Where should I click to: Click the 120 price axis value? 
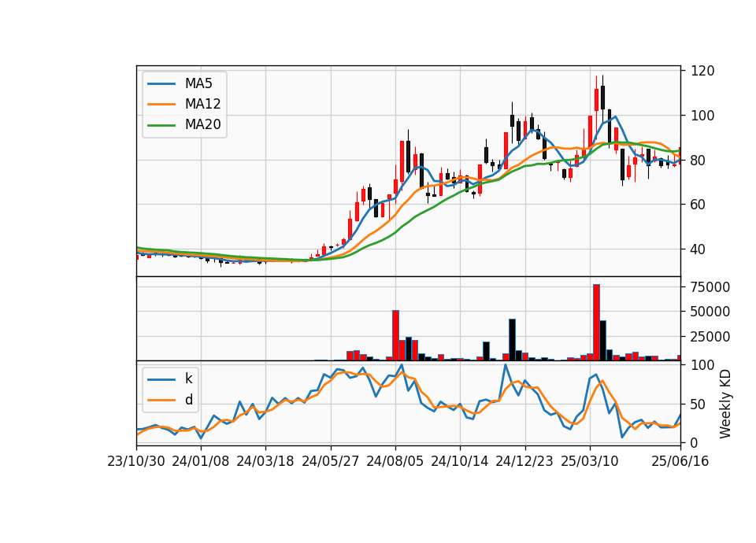(702, 71)
